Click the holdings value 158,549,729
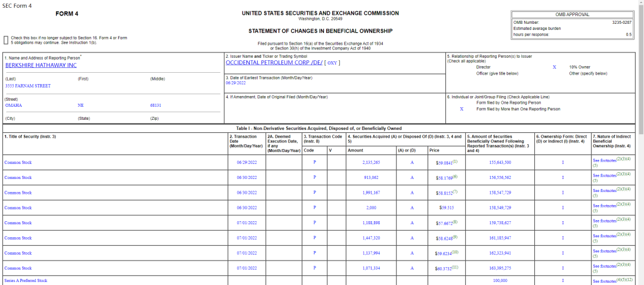This screenshot has height=285, width=644. coord(500,208)
